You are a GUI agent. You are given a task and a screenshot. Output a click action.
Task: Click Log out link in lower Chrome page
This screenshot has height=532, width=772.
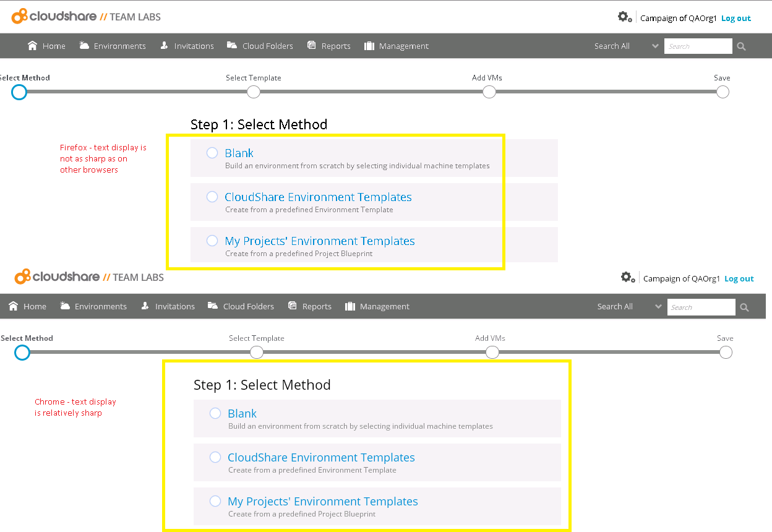point(739,279)
